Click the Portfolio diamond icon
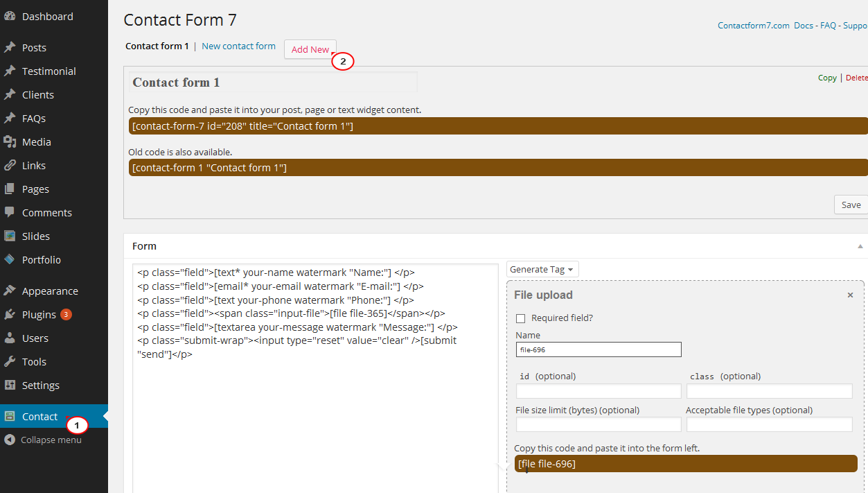Viewport: 868px width, 493px height. pyautogui.click(x=10, y=260)
